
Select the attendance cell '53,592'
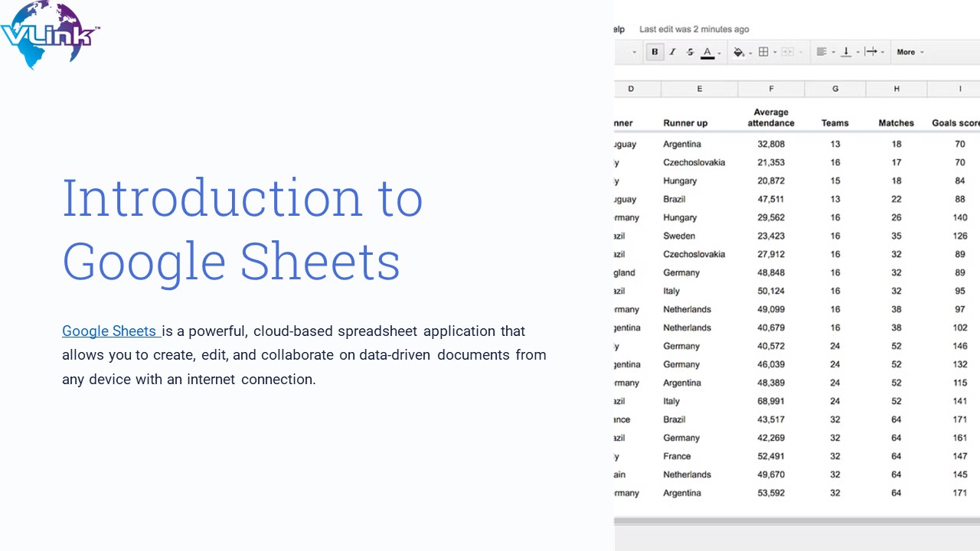pos(771,493)
